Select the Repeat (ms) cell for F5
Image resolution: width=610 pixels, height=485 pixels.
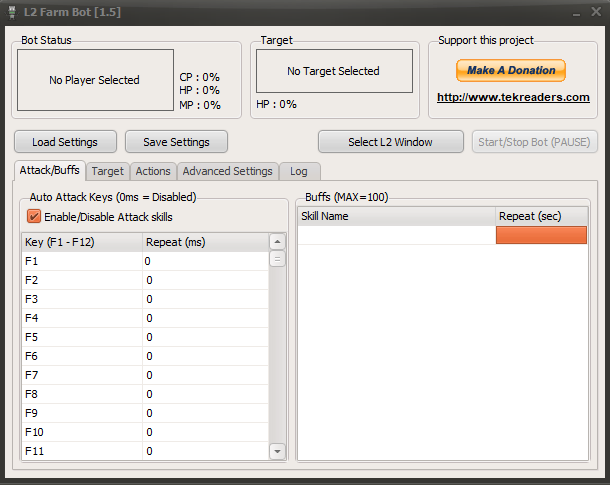pyautogui.click(x=204, y=337)
